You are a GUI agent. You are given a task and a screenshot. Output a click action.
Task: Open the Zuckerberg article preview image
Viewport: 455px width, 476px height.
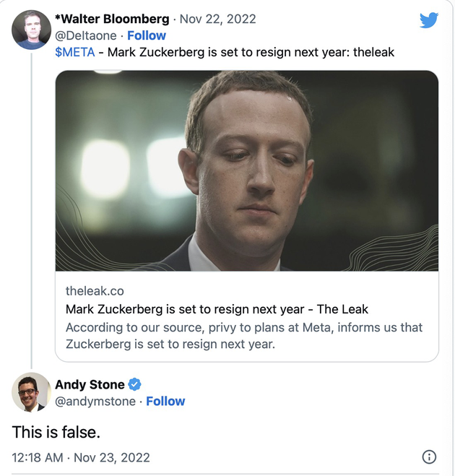click(x=247, y=170)
